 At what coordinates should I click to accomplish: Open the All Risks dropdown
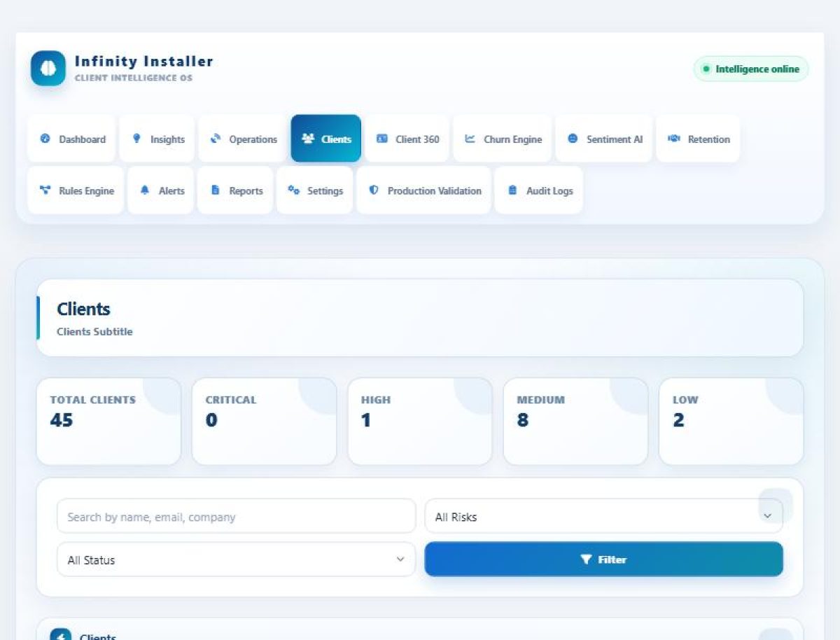(x=604, y=516)
